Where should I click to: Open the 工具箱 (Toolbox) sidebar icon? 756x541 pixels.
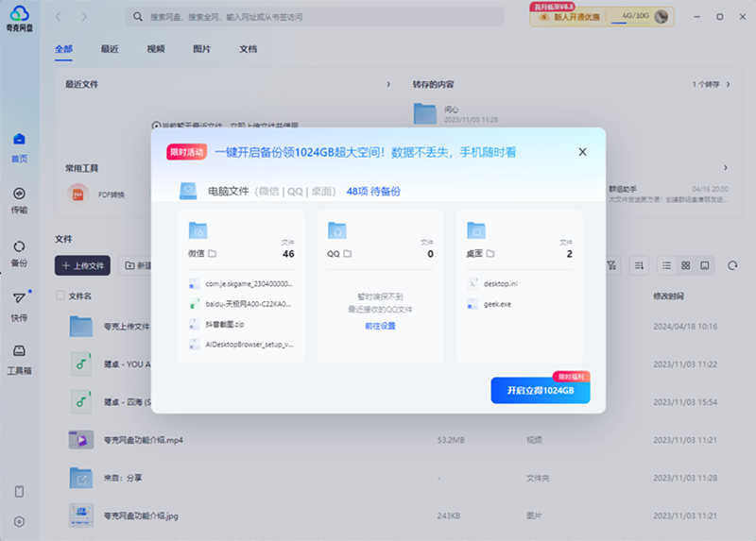tap(19, 357)
